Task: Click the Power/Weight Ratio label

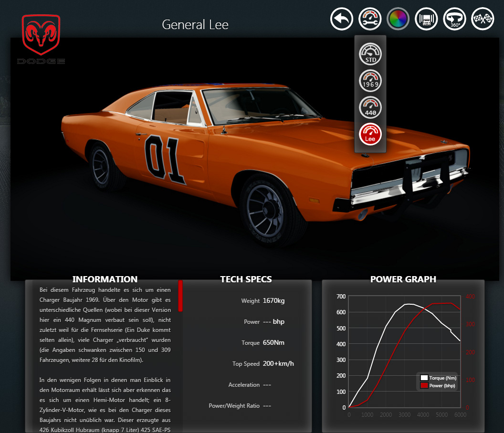Action: point(234,406)
